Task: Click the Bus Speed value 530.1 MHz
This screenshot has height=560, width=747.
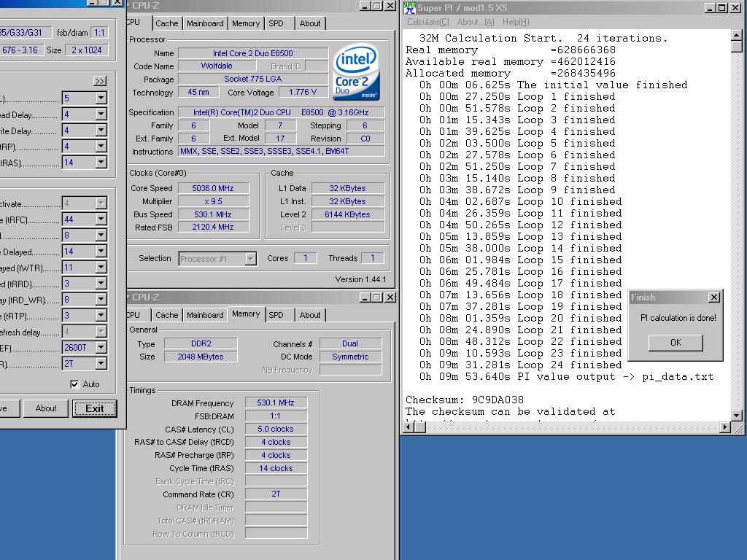Action: pos(213,214)
